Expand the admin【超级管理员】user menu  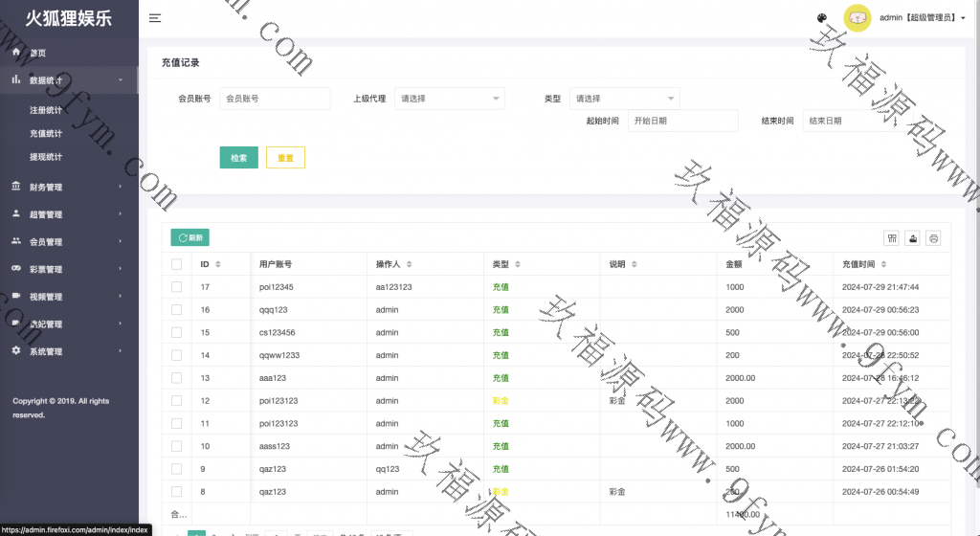click(922, 18)
